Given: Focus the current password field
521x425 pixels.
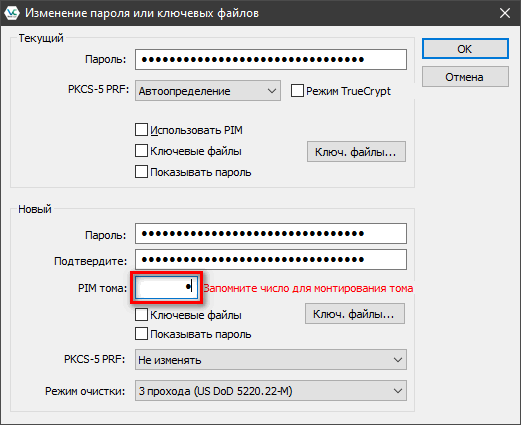Looking at the screenshot, I should (x=271, y=60).
